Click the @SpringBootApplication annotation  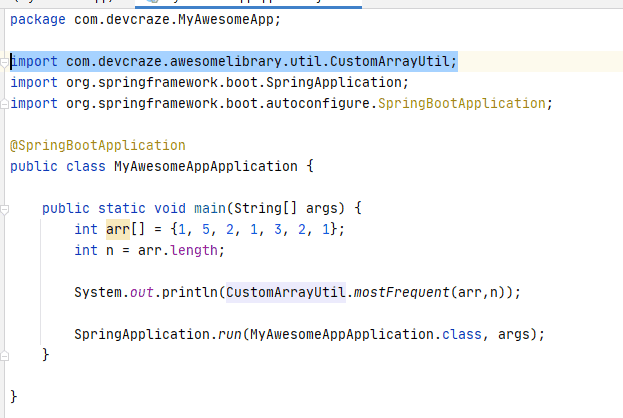click(x=97, y=145)
